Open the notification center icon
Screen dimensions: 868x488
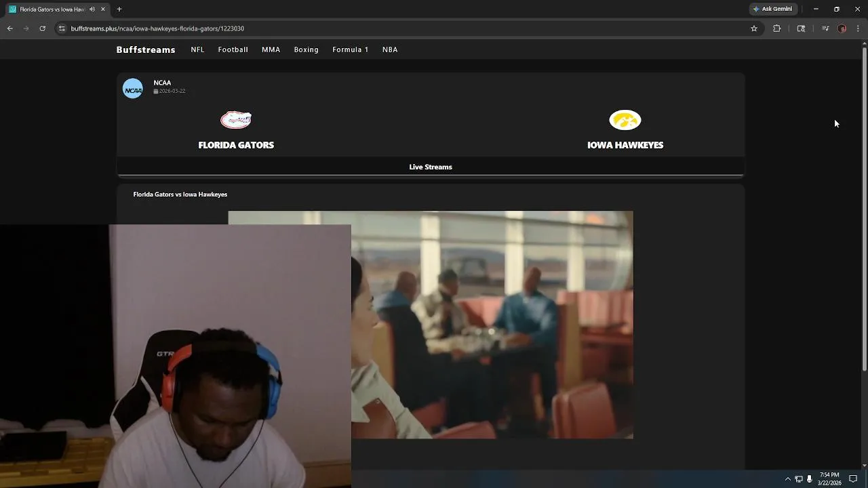pyautogui.click(x=853, y=479)
